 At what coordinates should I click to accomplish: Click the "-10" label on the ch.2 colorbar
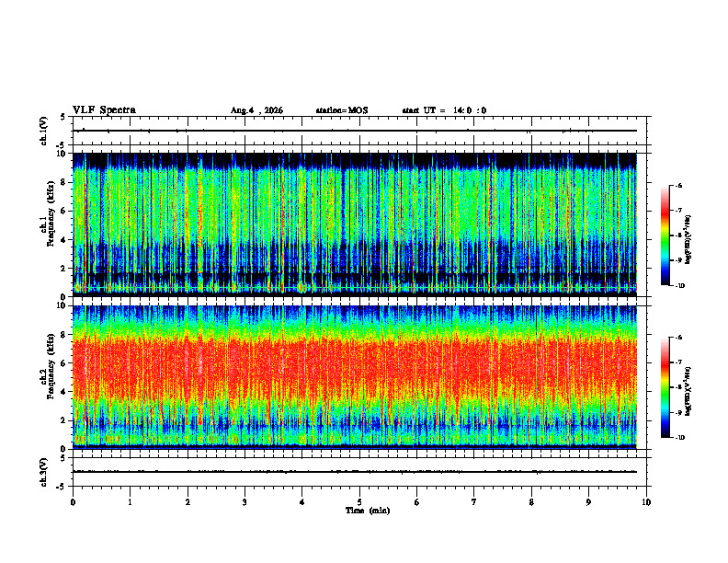click(x=679, y=438)
